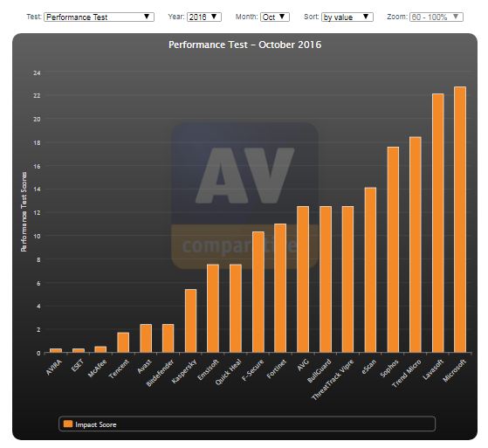Screen dimensions: 488x448
Task: Select the Fortinet bar
Action: tap(280, 288)
